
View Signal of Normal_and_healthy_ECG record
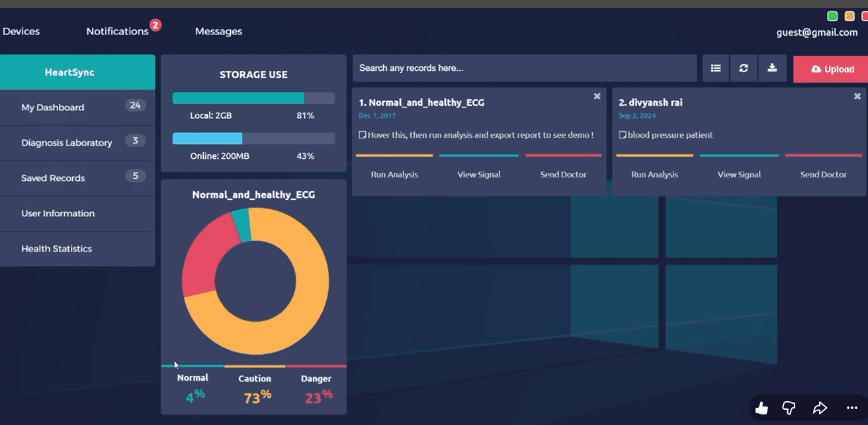479,175
